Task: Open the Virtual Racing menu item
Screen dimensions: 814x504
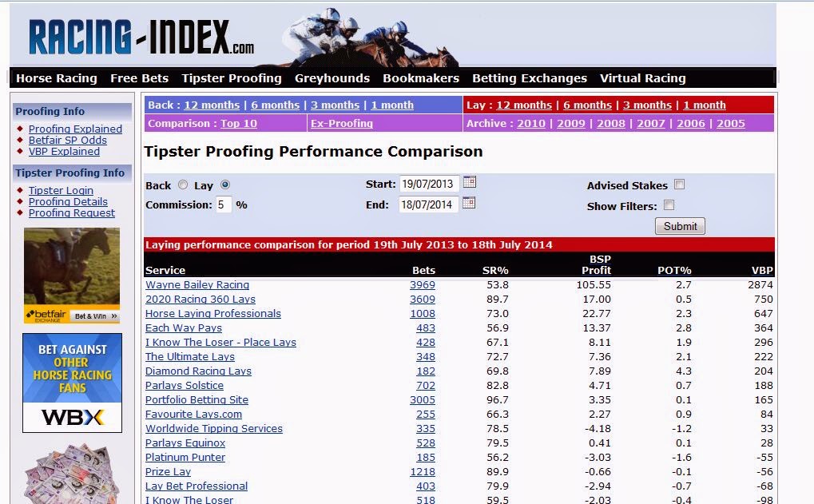Action: (643, 78)
